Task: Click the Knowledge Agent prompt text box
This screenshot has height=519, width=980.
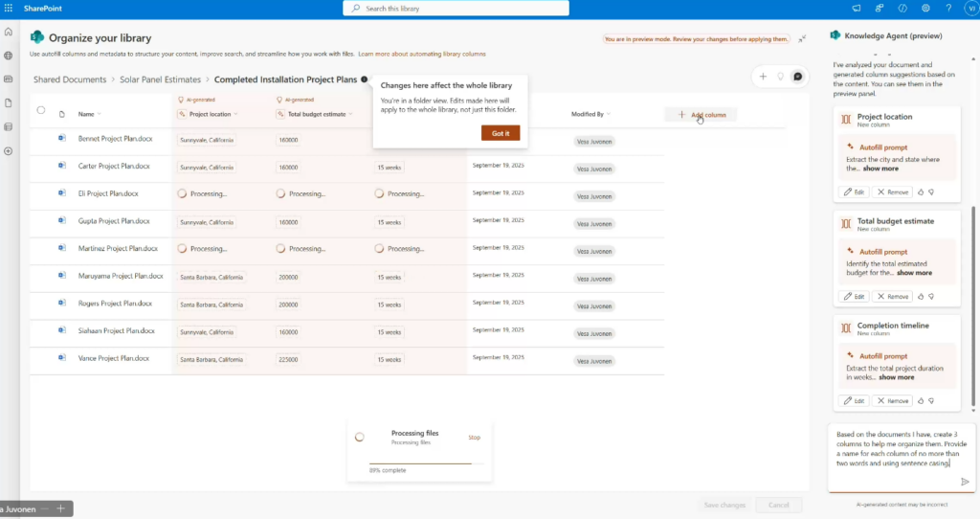Action: 902,458
